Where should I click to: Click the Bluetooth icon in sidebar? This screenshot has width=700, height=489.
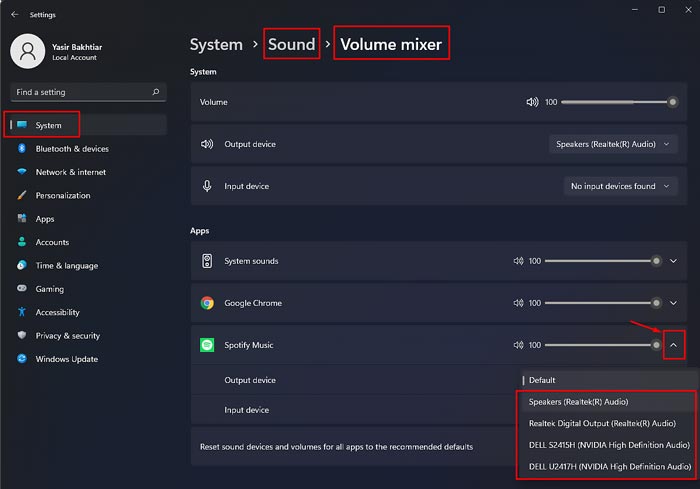pyautogui.click(x=22, y=148)
